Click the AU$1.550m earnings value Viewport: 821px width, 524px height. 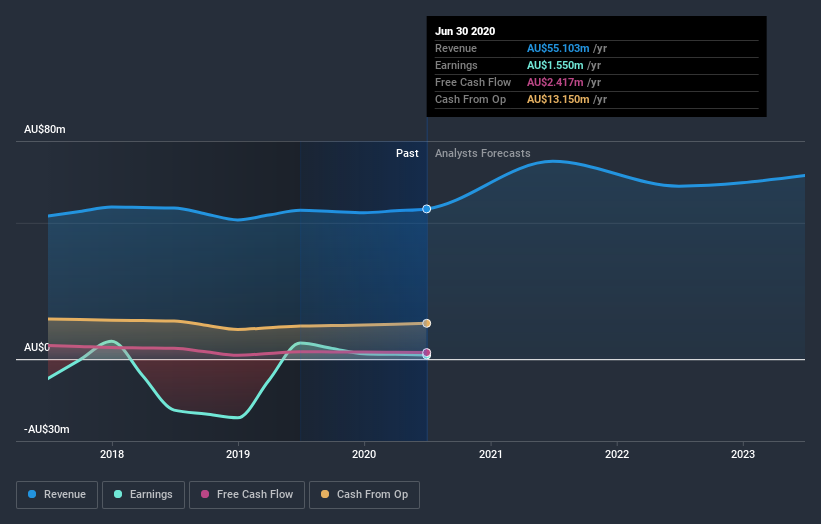click(x=555, y=65)
